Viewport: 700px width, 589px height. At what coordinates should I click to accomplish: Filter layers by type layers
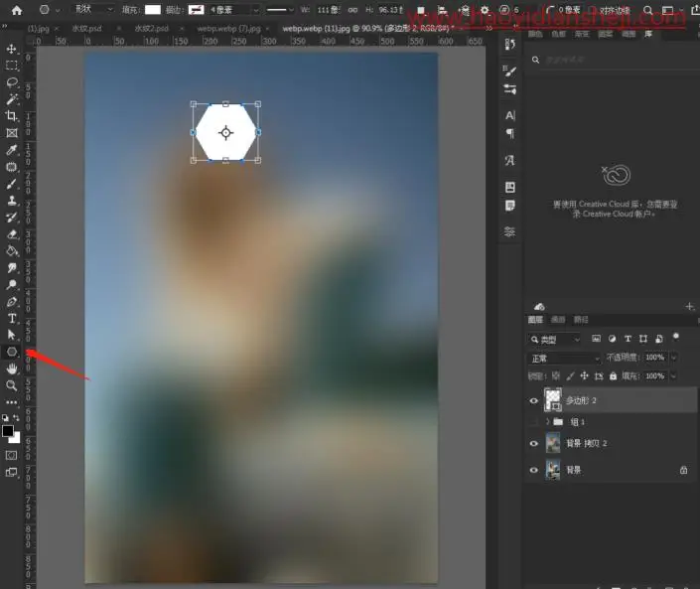[x=628, y=339]
